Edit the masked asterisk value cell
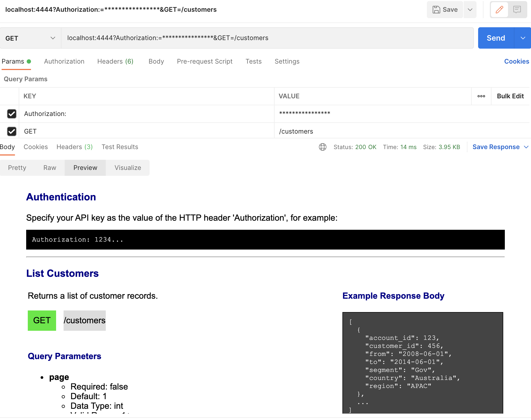The width and height of the screenshot is (531, 420). pyautogui.click(x=402, y=114)
